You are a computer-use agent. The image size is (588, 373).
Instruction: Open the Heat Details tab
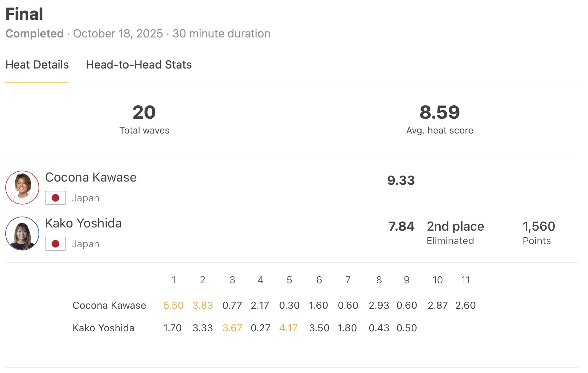37,65
